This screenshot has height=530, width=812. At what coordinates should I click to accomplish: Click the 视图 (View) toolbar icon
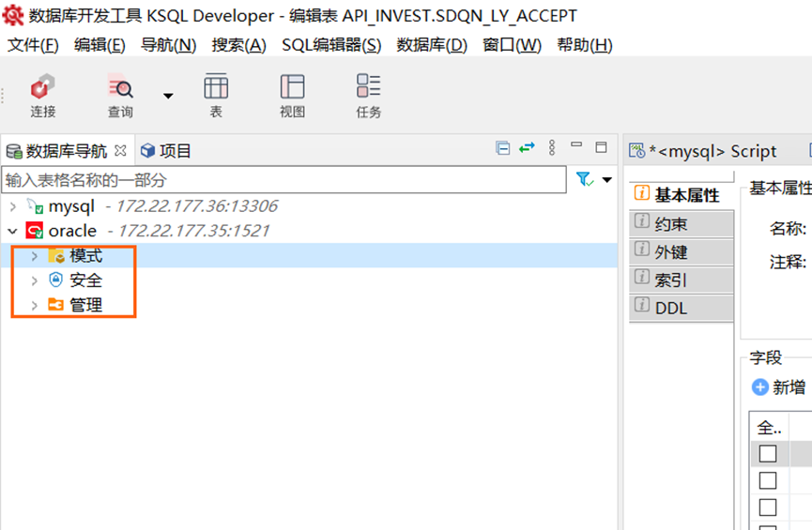[292, 96]
